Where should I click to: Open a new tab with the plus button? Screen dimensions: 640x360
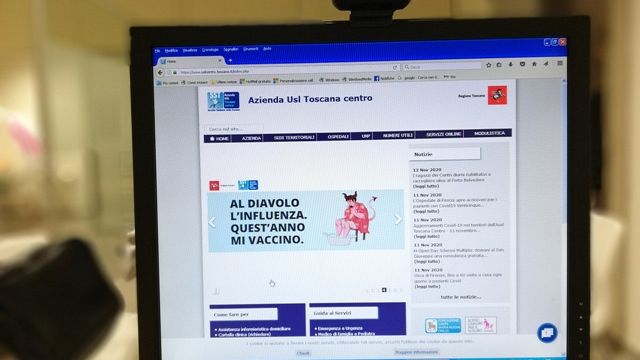pyautogui.click(x=230, y=60)
